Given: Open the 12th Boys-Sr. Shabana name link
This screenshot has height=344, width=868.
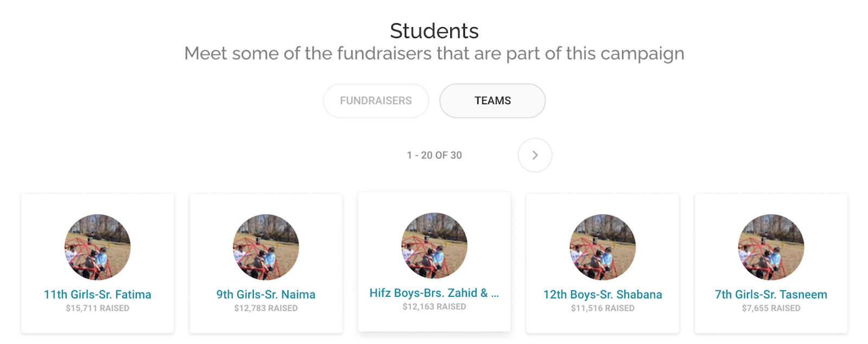Looking at the screenshot, I should click(x=603, y=295).
